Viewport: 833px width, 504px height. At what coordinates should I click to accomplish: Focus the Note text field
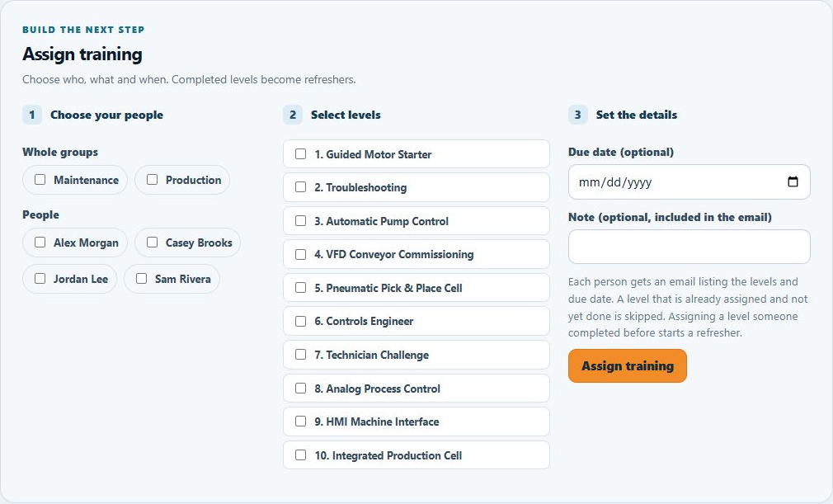689,247
